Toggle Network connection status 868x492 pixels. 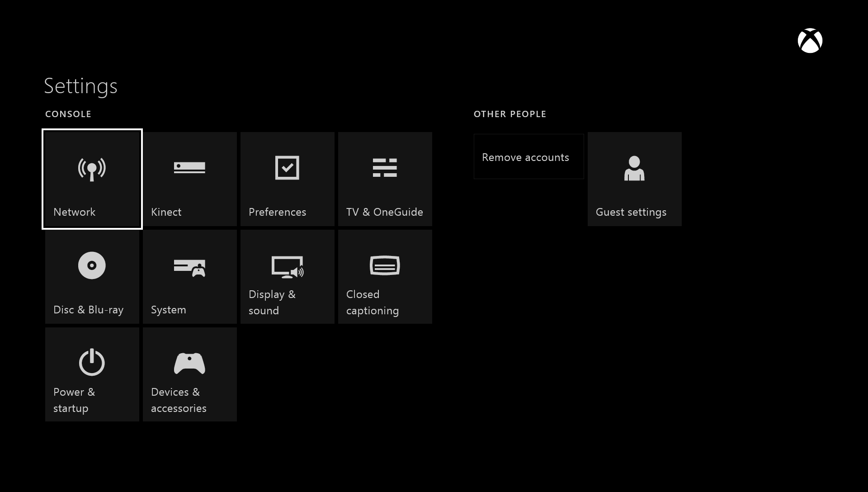click(92, 179)
